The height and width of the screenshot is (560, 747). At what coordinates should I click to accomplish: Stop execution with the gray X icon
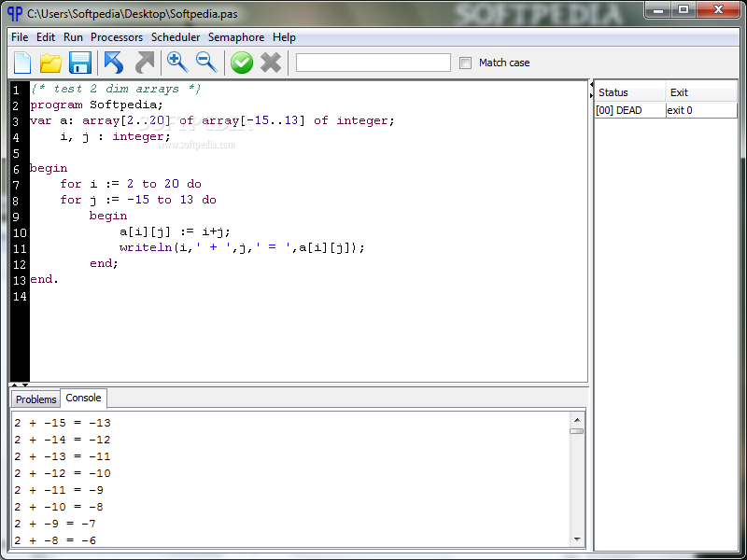[x=269, y=63]
